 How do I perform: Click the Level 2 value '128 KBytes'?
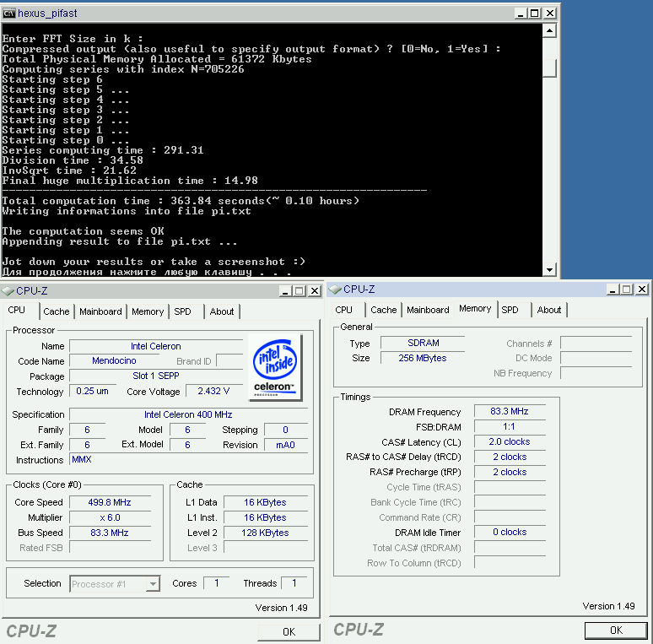coord(265,533)
